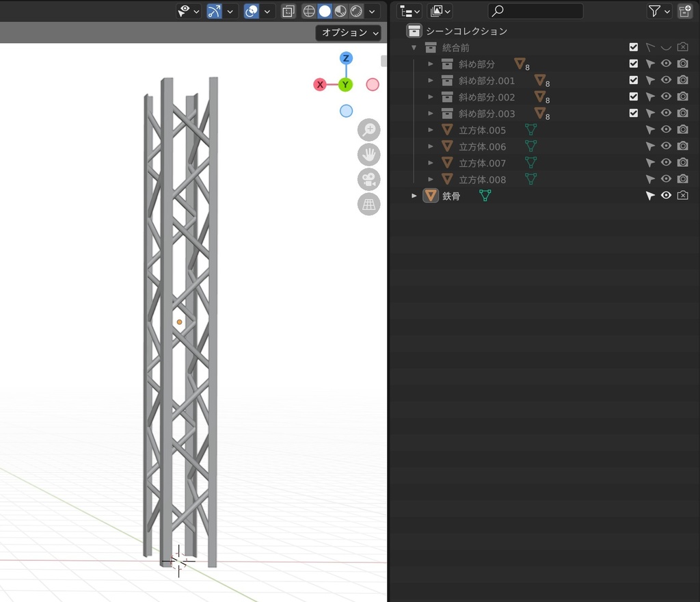
Task: Click the zoom magnifier icon in viewport sidebar
Action: coord(369,129)
